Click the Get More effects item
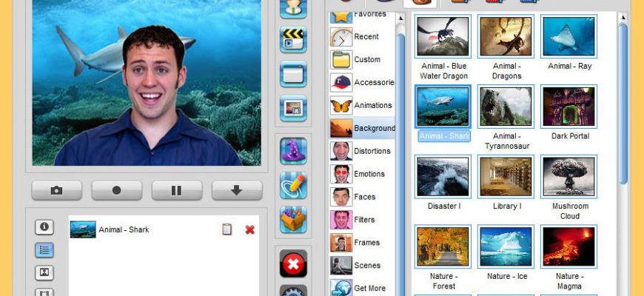The height and width of the screenshot is (296, 644). point(362,288)
